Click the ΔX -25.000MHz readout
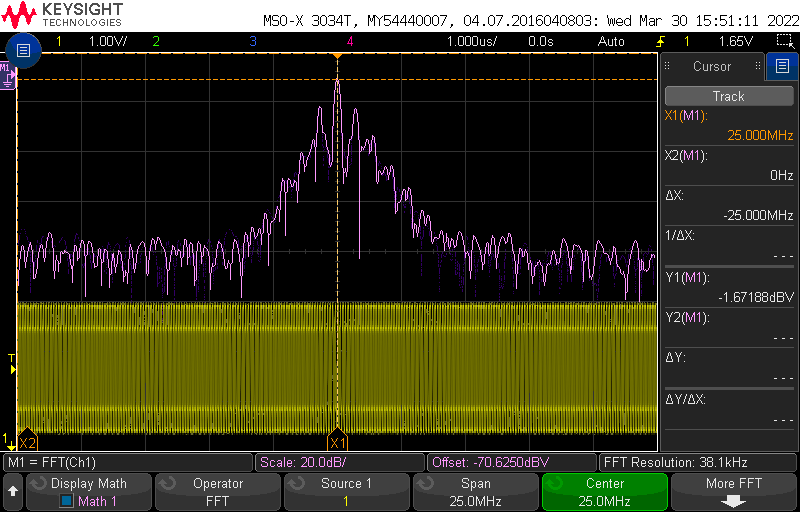Image resolution: width=800 pixels, height=512 pixels. click(758, 215)
